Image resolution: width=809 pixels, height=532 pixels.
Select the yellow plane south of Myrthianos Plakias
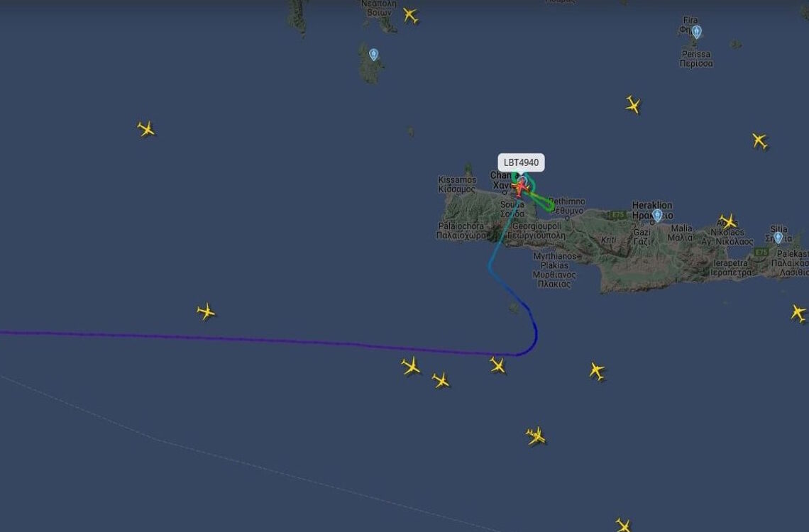click(x=596, y=371)
